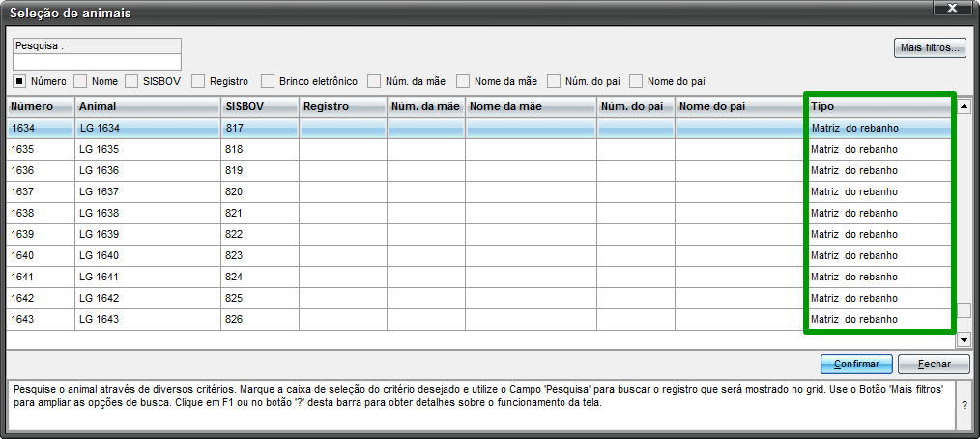Click SISBOV value 817
The width and height of the screenshot is (980, 439).
(260, 129)
